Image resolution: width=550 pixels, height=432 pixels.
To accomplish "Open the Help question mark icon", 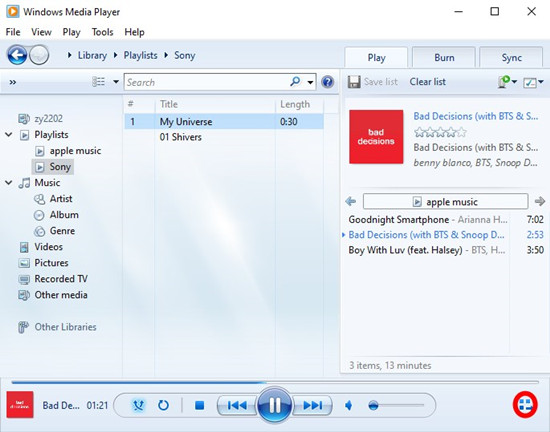I will [328, 82].
